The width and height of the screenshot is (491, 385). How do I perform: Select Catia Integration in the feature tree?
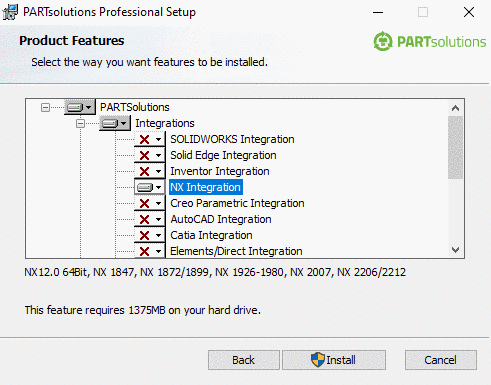[x=211, y=235]
